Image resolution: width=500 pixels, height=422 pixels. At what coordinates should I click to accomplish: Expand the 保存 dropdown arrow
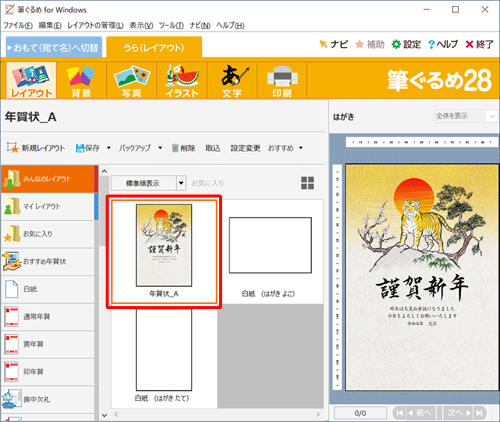(109, 148)
